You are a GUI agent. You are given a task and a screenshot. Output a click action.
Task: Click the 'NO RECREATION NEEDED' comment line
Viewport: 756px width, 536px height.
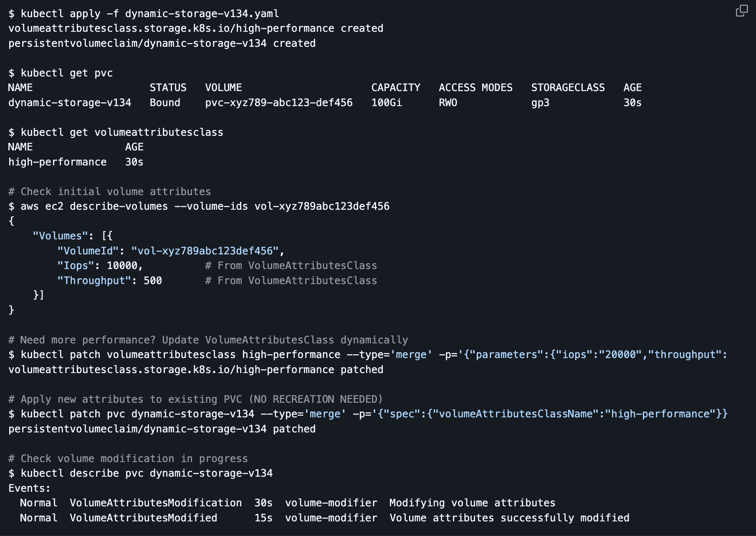(x=195, y=399)
